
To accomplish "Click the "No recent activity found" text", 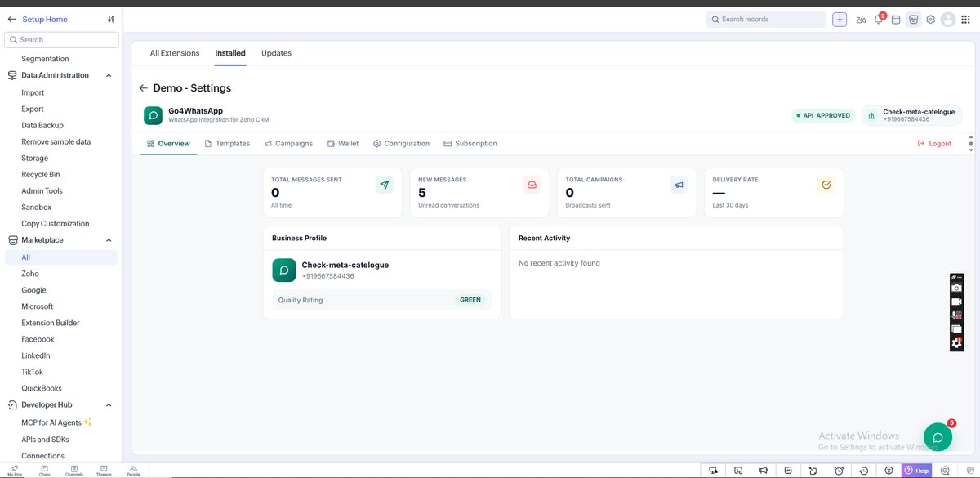I will coord(559,263).
